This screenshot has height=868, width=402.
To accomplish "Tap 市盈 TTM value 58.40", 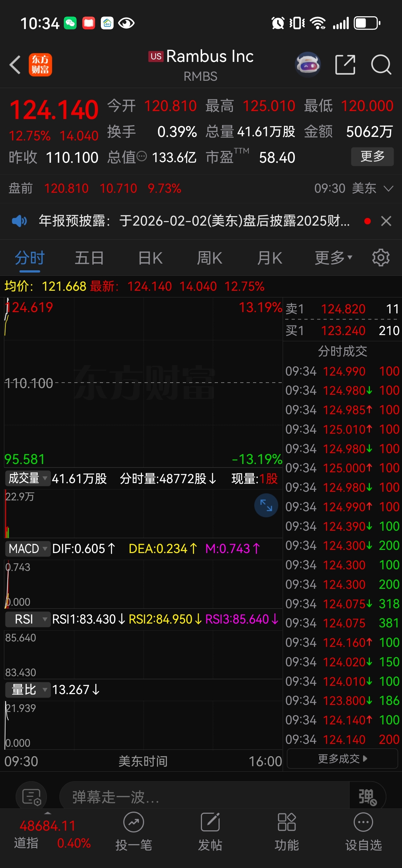I will (x=277, y=157).
